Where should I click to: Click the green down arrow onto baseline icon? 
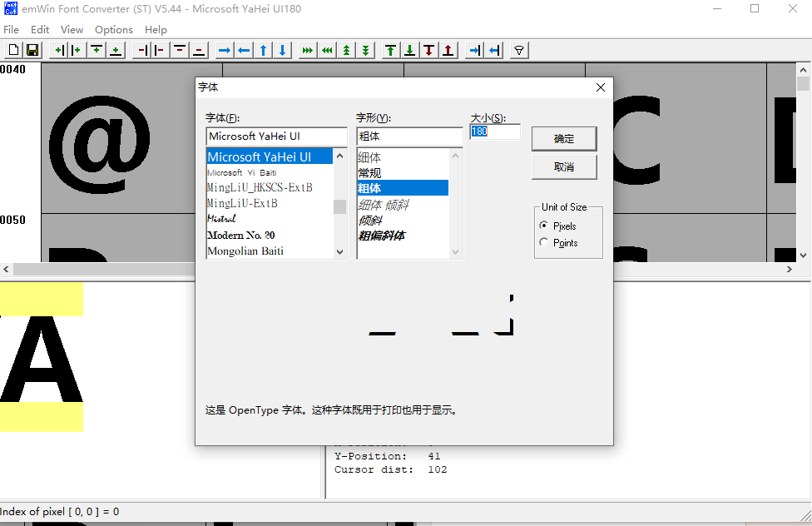[x=409, y=50]
